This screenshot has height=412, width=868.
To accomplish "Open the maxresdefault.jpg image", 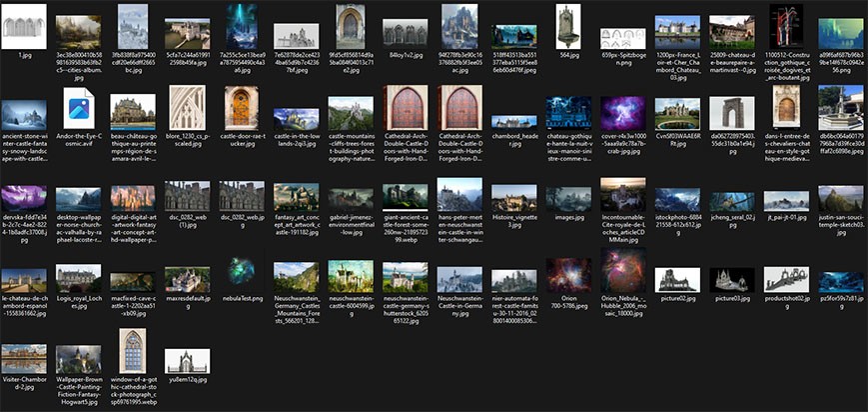I will (187, 279).
